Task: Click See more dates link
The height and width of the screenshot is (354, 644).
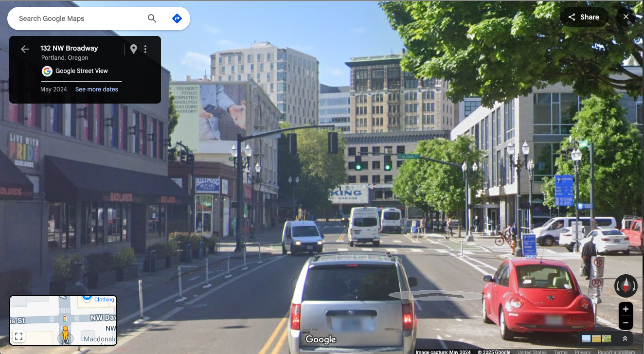Action: (96, 89)
